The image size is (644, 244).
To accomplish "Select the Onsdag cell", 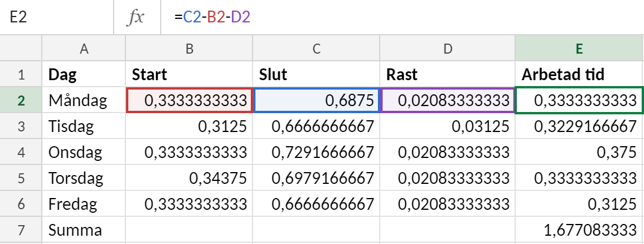I will pos(84,152).
